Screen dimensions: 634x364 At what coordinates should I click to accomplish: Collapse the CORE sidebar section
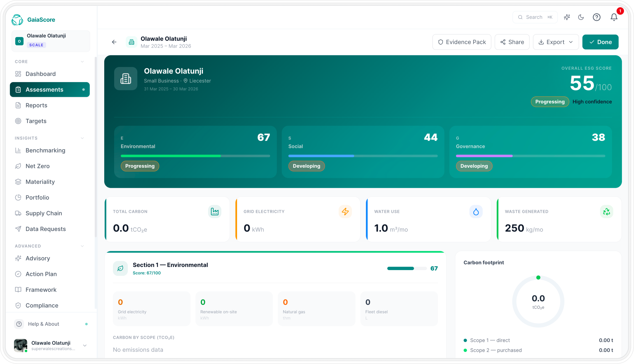tap(82, 61)
